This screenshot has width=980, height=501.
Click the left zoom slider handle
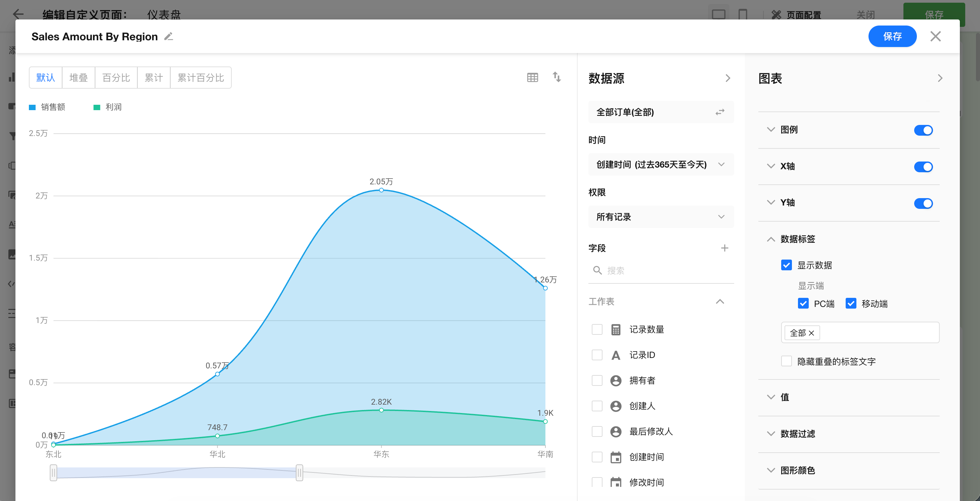coord(53,473)
